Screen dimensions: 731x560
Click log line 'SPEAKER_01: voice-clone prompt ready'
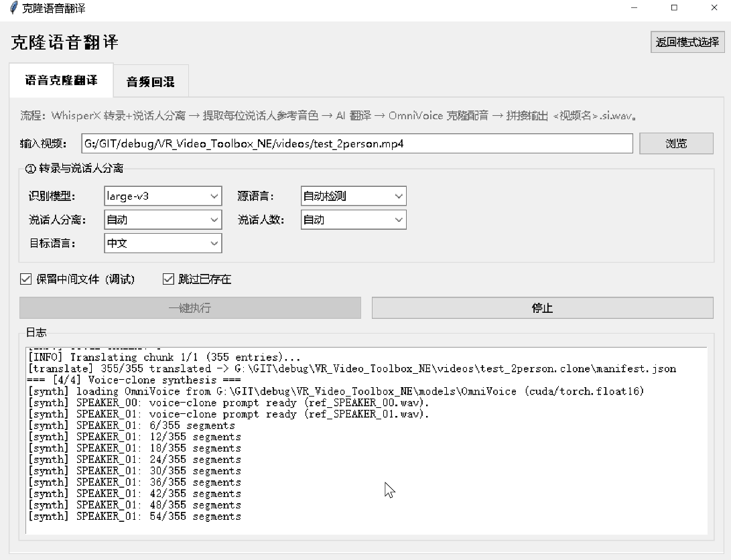pyautogui.click(x=228, y=414)
